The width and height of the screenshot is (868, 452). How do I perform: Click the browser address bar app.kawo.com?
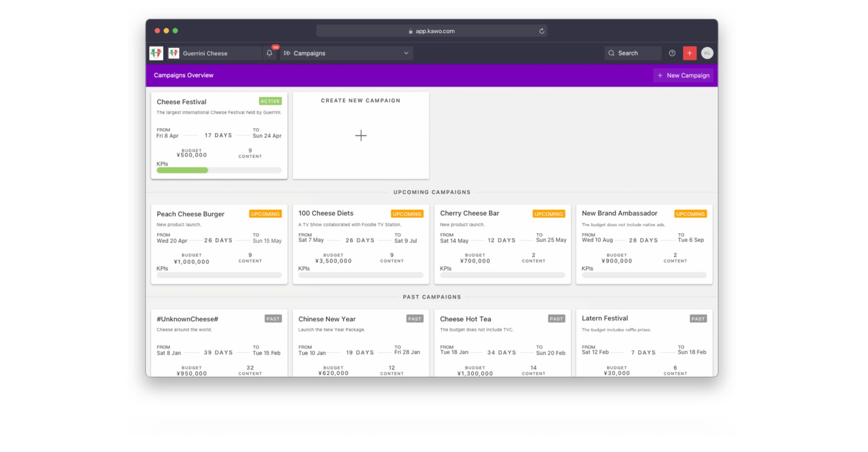tap(432, 31)
